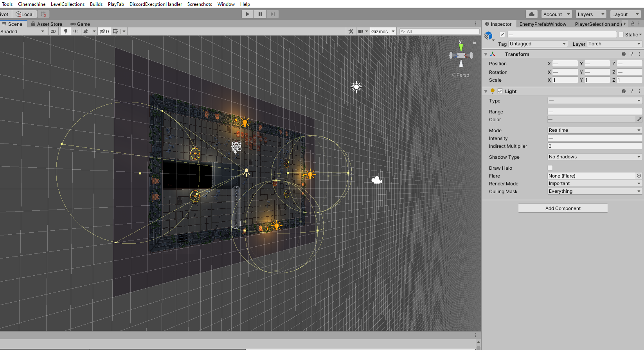Switch to the Asset Store tab

pos(47,24)
